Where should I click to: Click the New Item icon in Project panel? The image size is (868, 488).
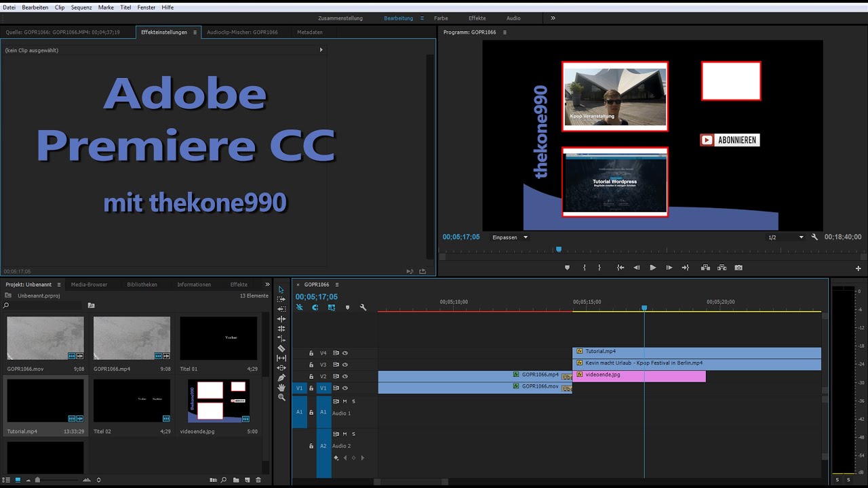(x=247, y=480)
